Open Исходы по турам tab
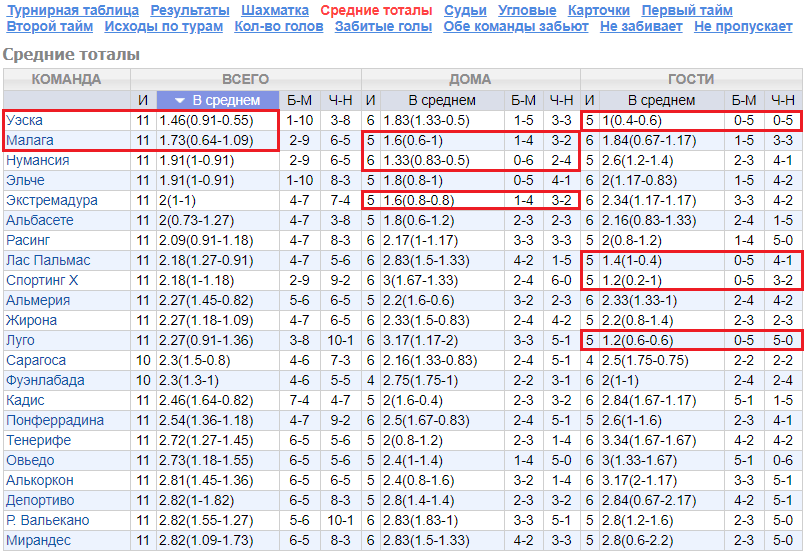The height and width of the screenshot is (553, 807). (164, 26)
